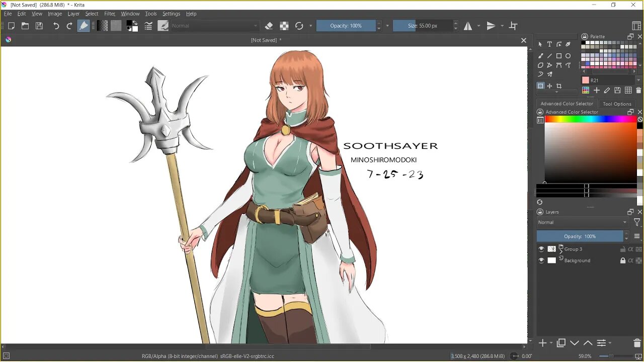Open the layer blending mode Normal dropdown

click(x=583, y=222)
